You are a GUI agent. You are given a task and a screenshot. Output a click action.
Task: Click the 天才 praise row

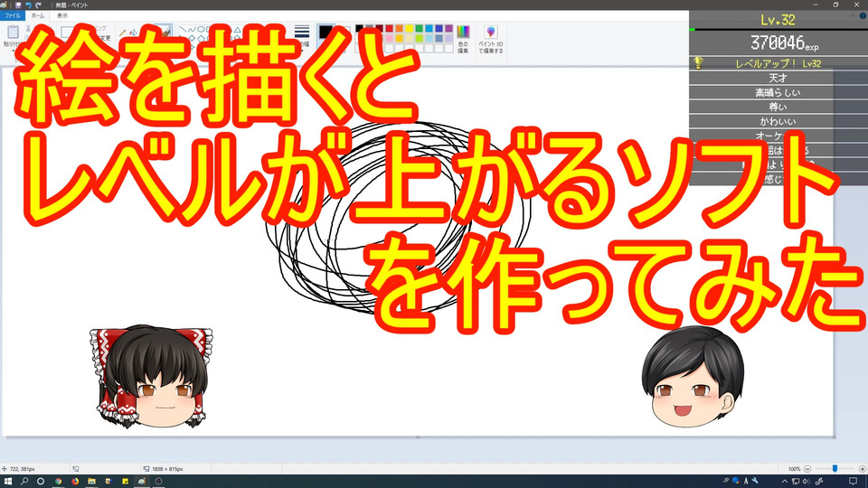click(x=778, y=78)
